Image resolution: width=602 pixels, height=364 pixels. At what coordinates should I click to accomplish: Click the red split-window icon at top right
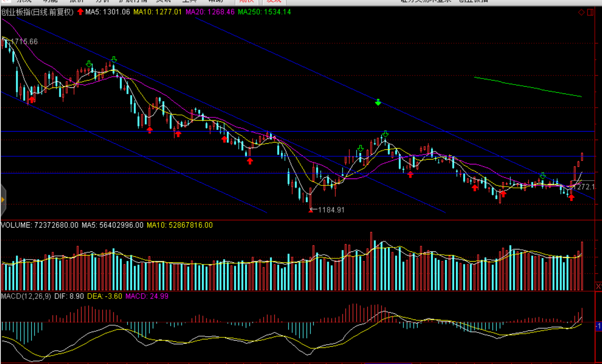point(590,13)
